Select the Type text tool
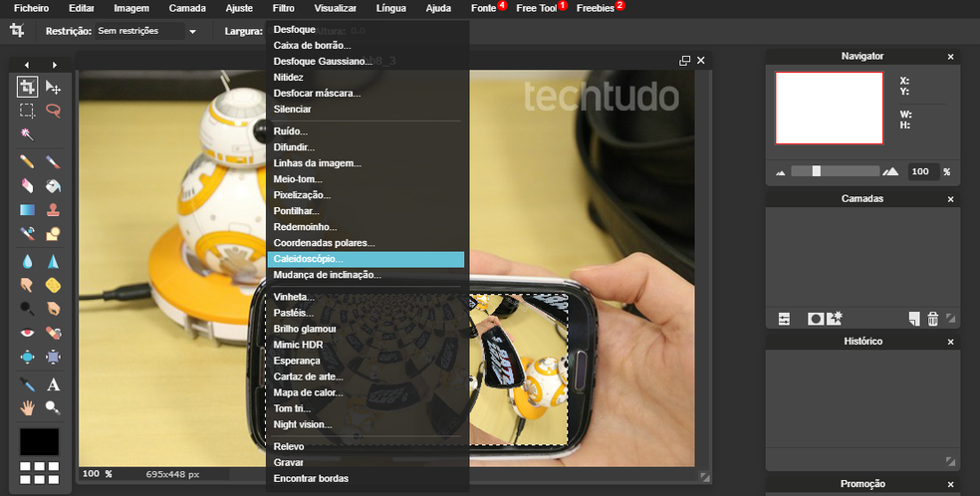The height and width of the screenshot is (496, 980). coord(53,384)
